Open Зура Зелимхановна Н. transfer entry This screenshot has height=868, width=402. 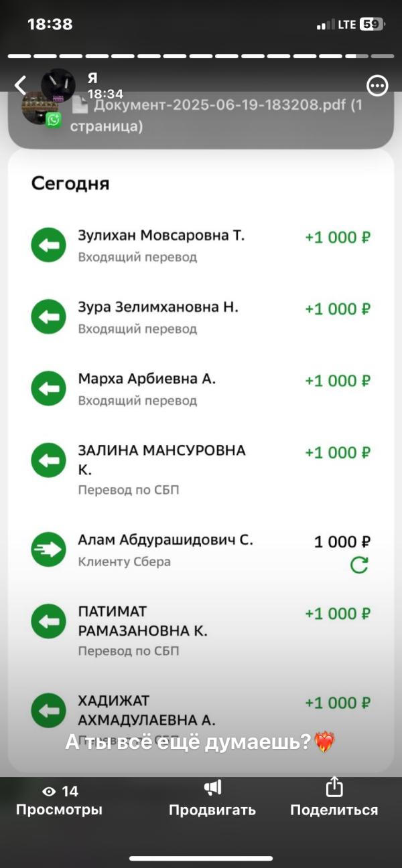click(201, 317)
